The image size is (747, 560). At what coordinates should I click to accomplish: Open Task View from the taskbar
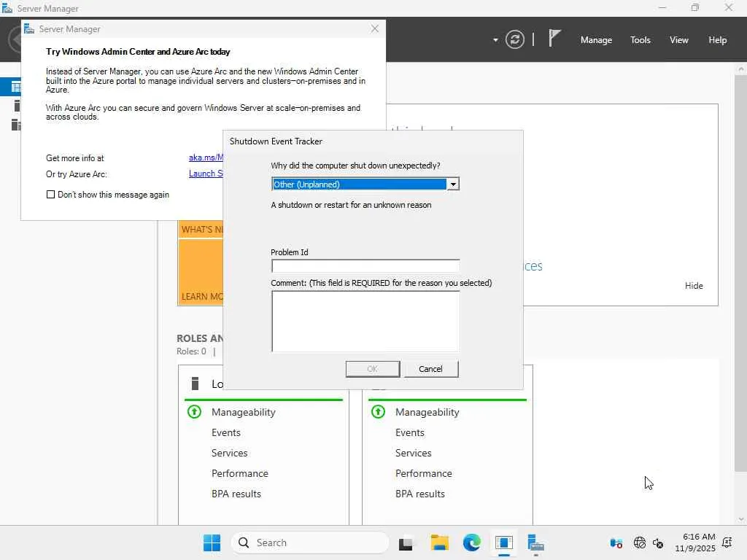tap(406, 542)
